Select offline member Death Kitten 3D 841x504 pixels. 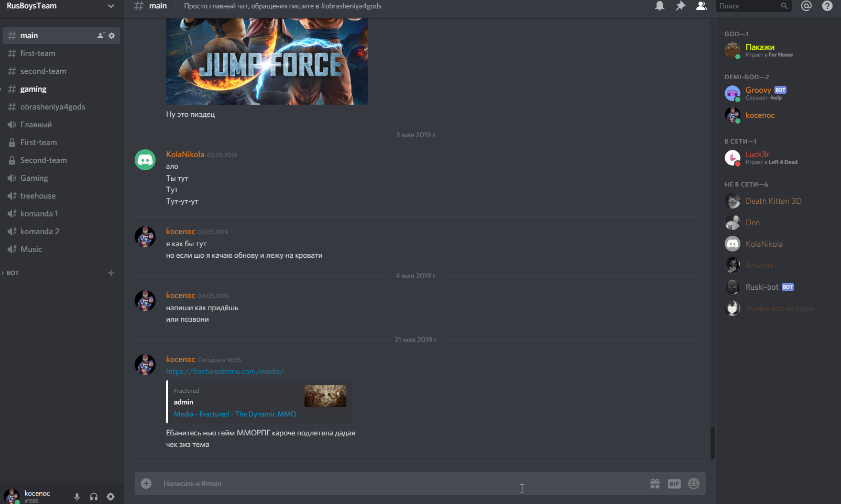coord(777,201)
